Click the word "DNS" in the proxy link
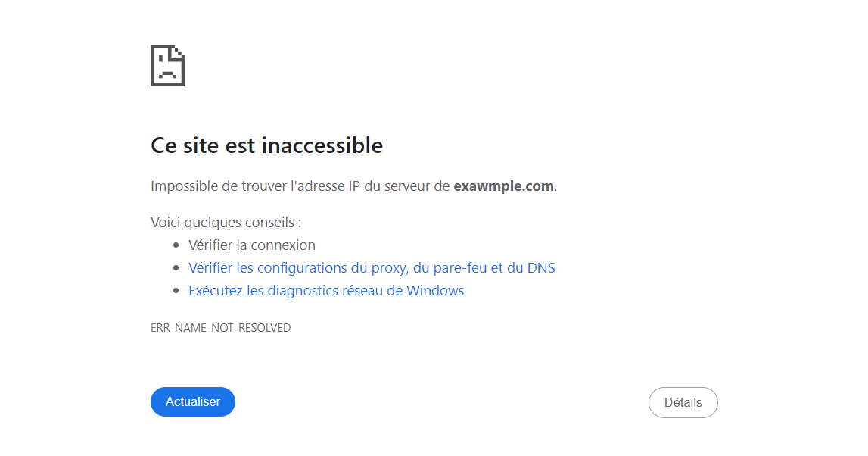 coord(541,268)
